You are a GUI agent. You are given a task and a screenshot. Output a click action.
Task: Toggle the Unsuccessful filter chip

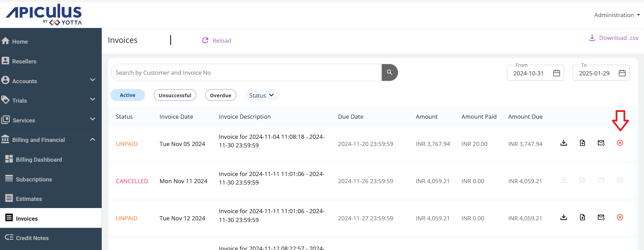click(175, 95)
